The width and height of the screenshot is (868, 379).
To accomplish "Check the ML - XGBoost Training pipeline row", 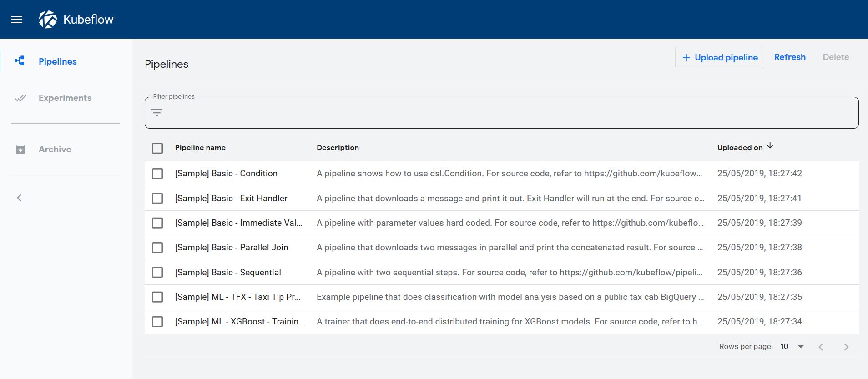I will tap(157, 322).
